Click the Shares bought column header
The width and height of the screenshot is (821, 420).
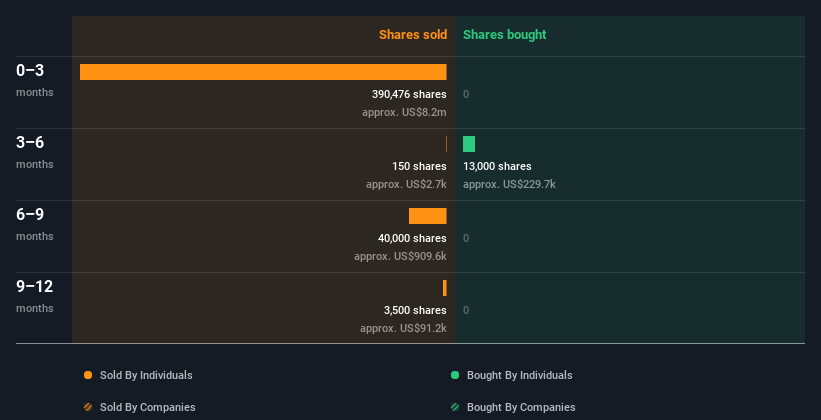click(x=505, y=35)
